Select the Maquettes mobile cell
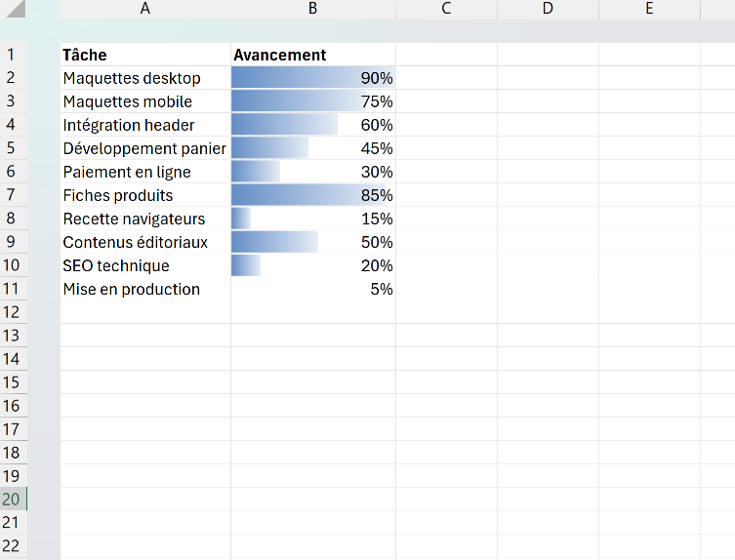 [145, 101]
